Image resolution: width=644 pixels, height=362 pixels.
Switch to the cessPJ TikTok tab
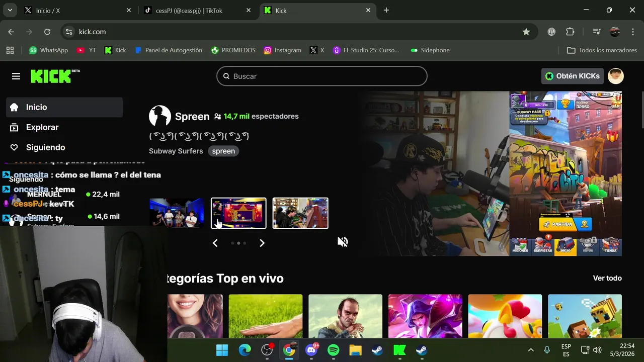tap(198, 10)
